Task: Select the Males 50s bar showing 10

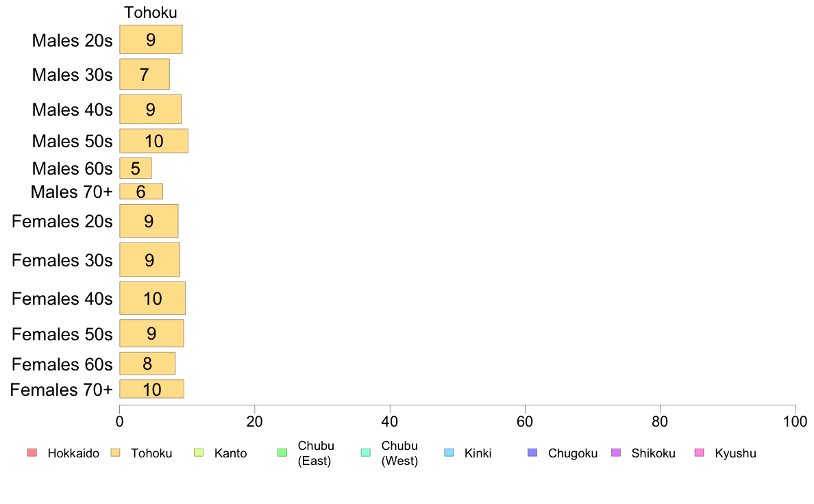Action: pos(153,140)
